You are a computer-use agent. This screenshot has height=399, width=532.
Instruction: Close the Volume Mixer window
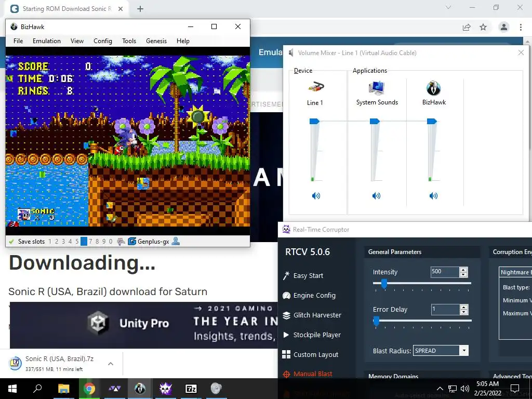tap(521, 52)
